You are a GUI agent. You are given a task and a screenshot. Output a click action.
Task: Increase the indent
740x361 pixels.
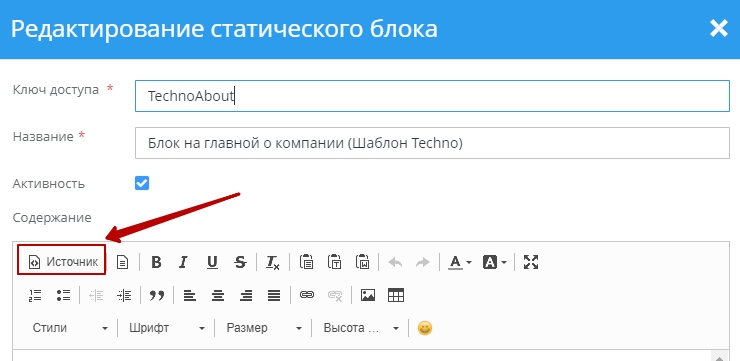124,295
